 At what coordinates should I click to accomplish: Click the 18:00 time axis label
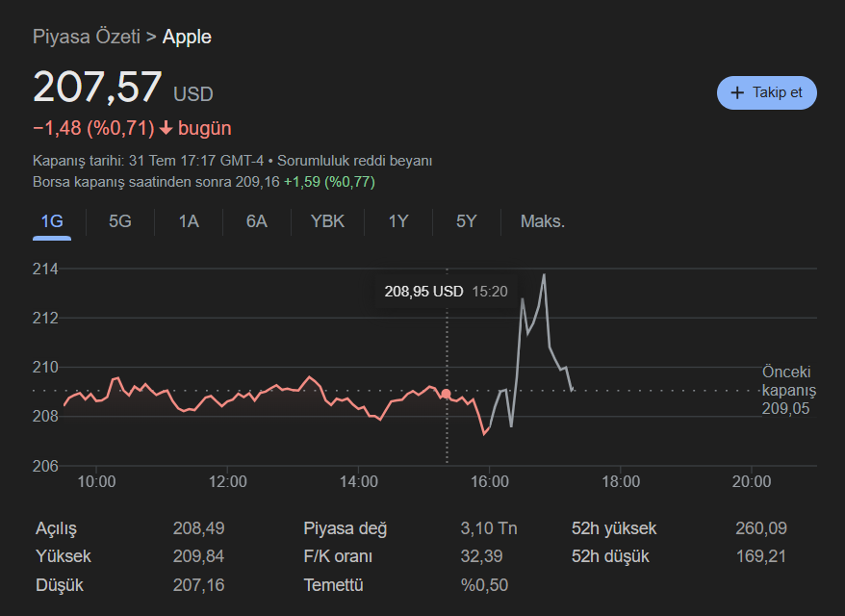(621, 481)
